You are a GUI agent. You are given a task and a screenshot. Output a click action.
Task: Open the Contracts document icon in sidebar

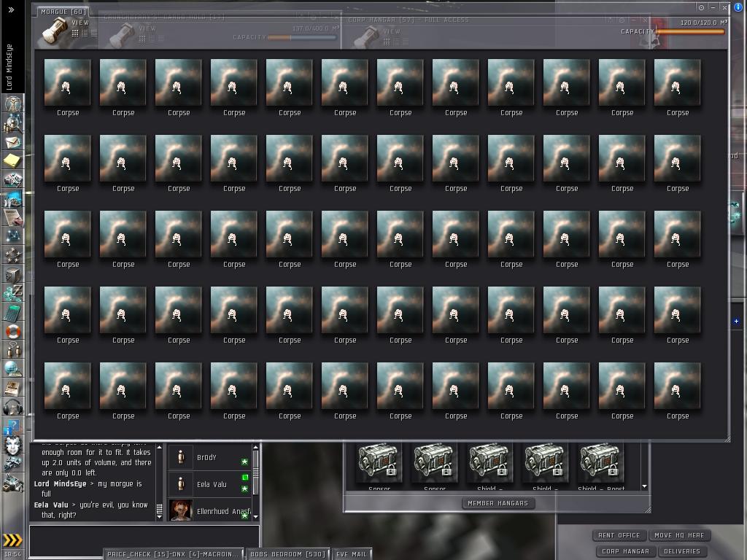(13, 217)
